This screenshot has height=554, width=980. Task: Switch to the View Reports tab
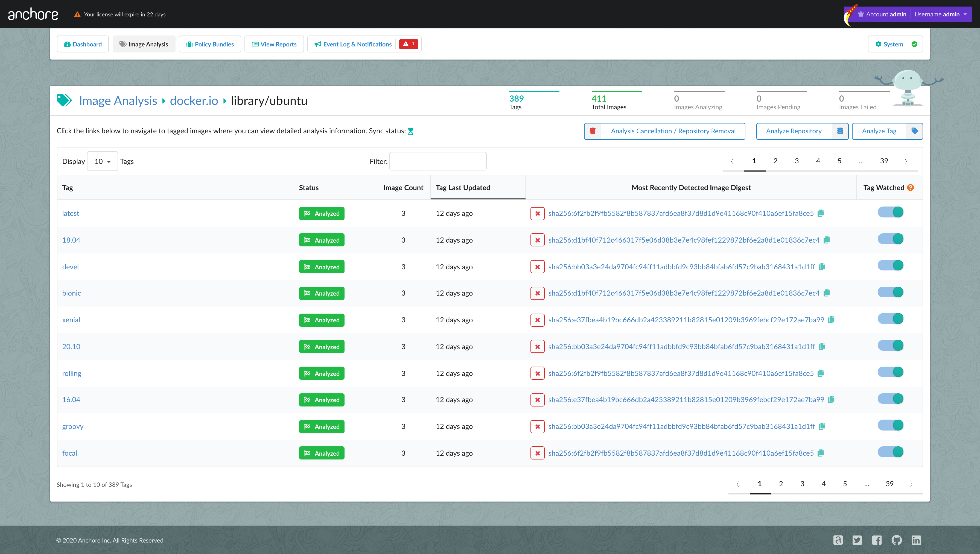coord(274,44)
